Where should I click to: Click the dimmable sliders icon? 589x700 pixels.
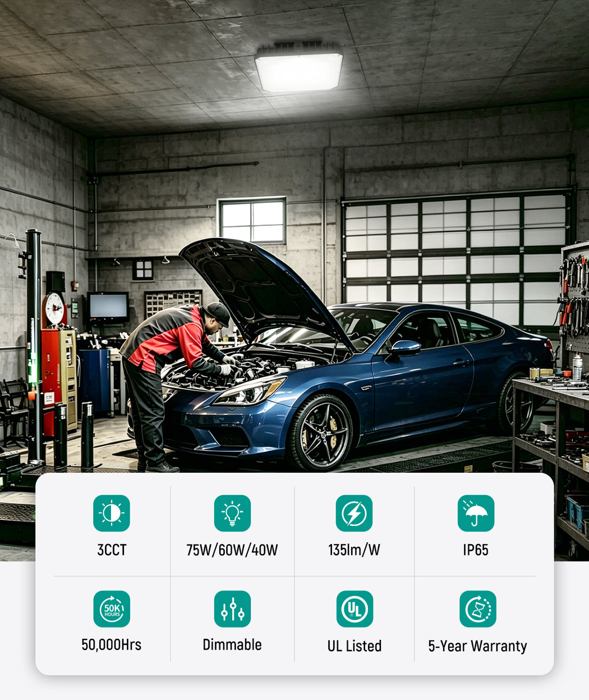[x=232, y=609]
